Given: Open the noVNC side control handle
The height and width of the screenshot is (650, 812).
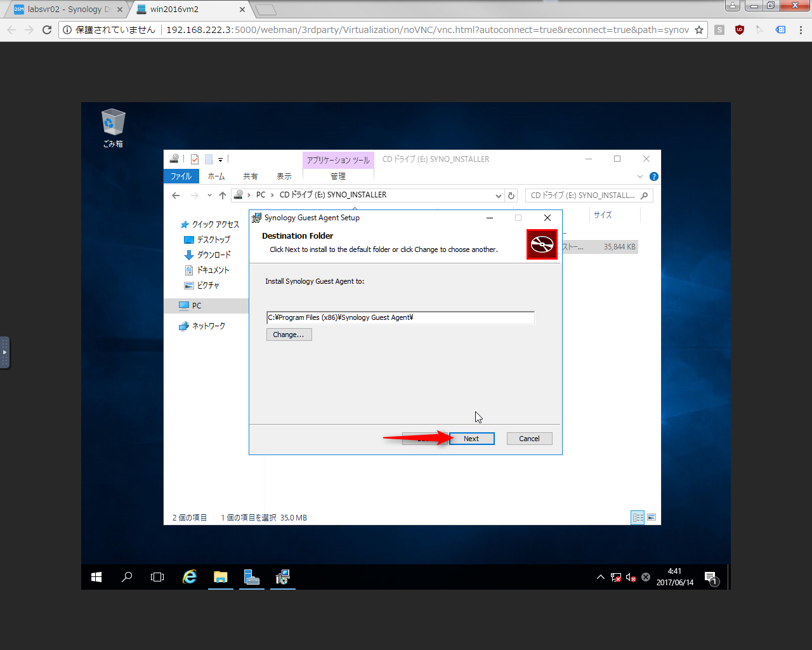Looking at the screenshot, I should [4, 352].
